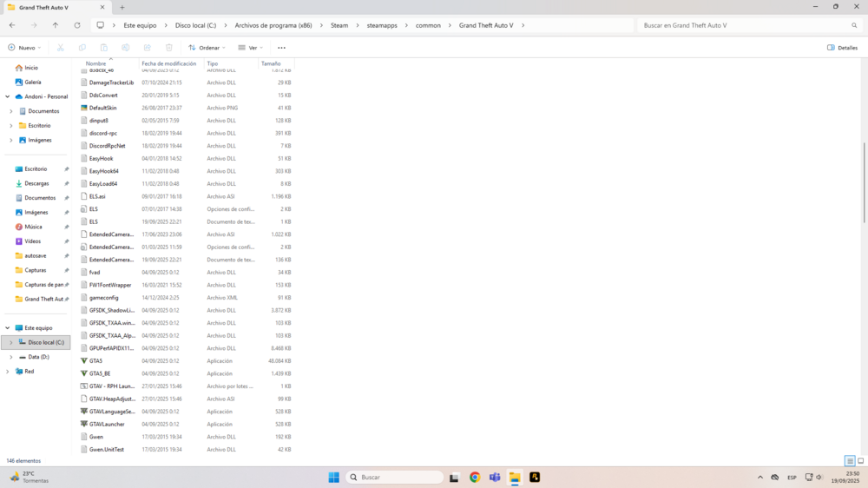Open the Ver view dropdown

250,48
